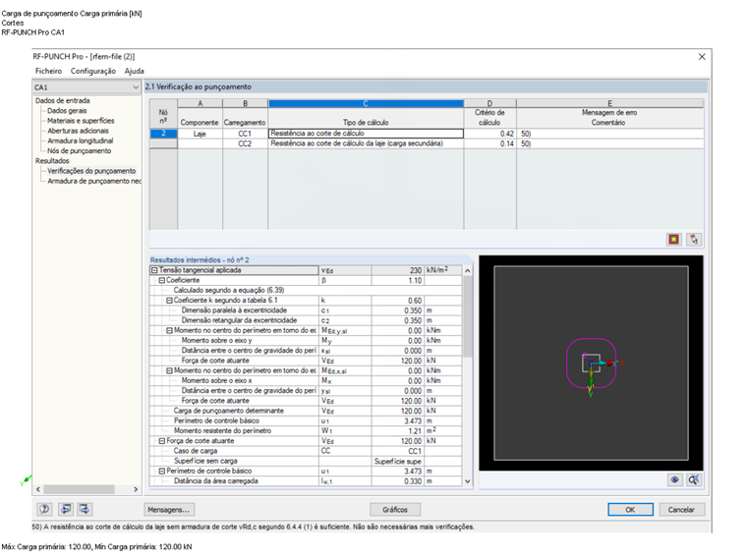Click design ratio value 0.14
This screenshot has height=560, width=747.
click(x=490, y=143)
